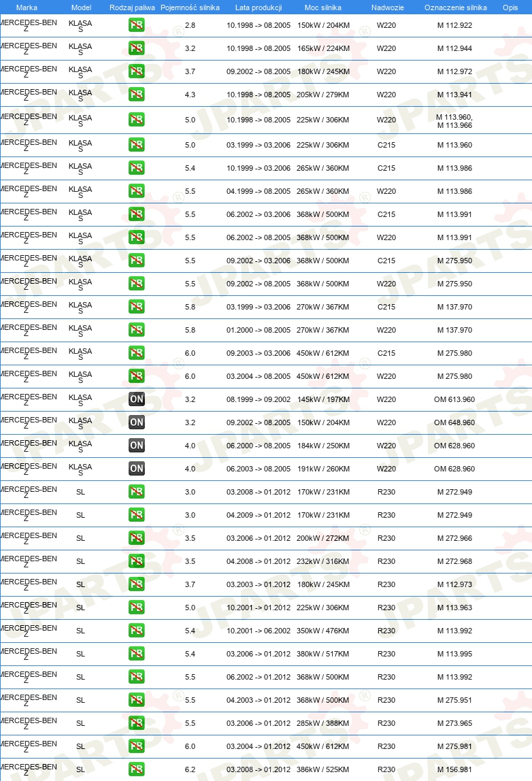This screenshot has height=781, width=532.
Task: Click the Nadwozie column header
Action: [388, 7]
